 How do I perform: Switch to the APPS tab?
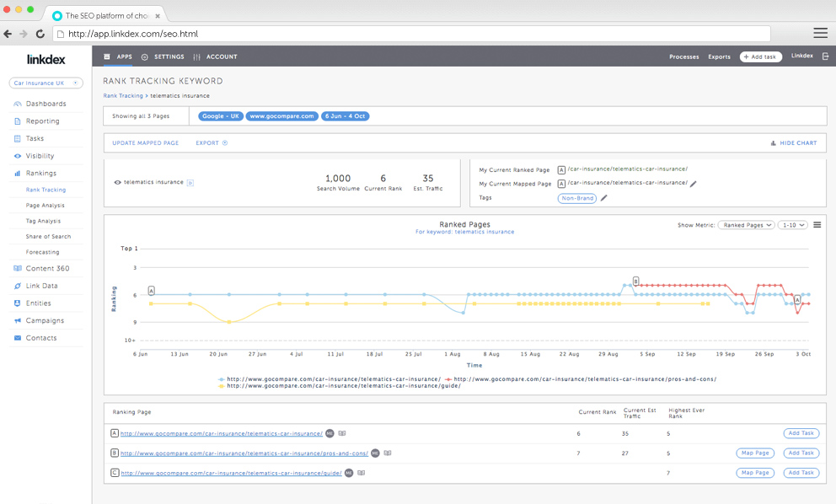click(x=118, y=56)
